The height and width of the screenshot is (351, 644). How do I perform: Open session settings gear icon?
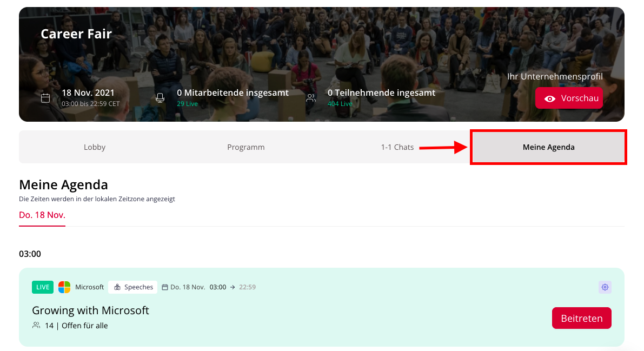[605, 287]
